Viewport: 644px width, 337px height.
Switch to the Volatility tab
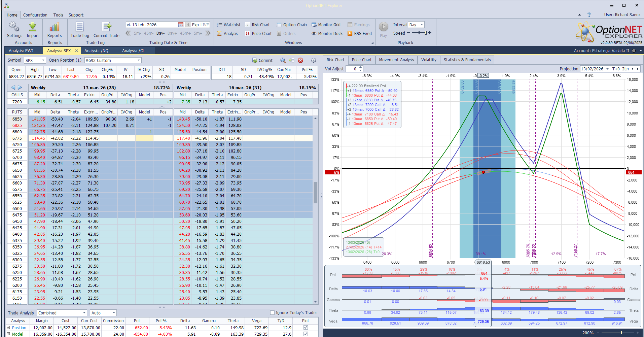[429, 60]
